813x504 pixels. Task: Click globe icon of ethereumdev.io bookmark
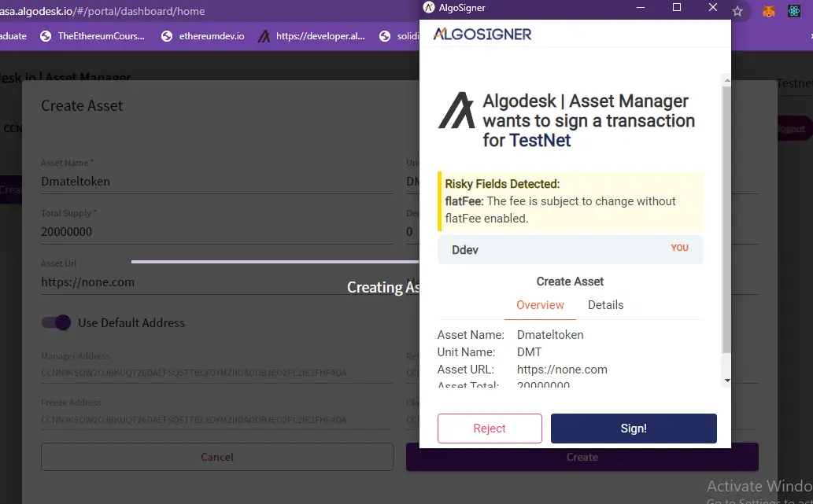point(166,36)
